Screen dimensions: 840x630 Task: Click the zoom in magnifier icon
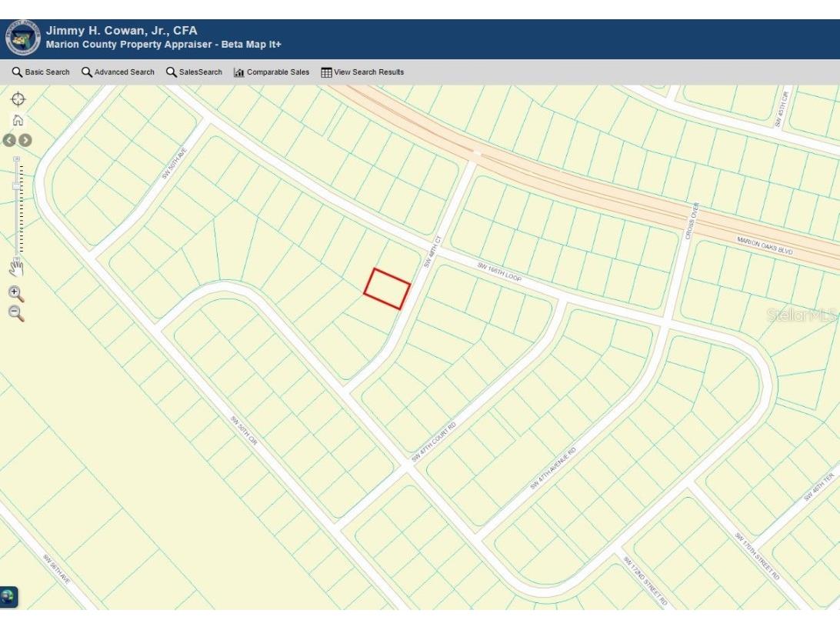(16, 293)
